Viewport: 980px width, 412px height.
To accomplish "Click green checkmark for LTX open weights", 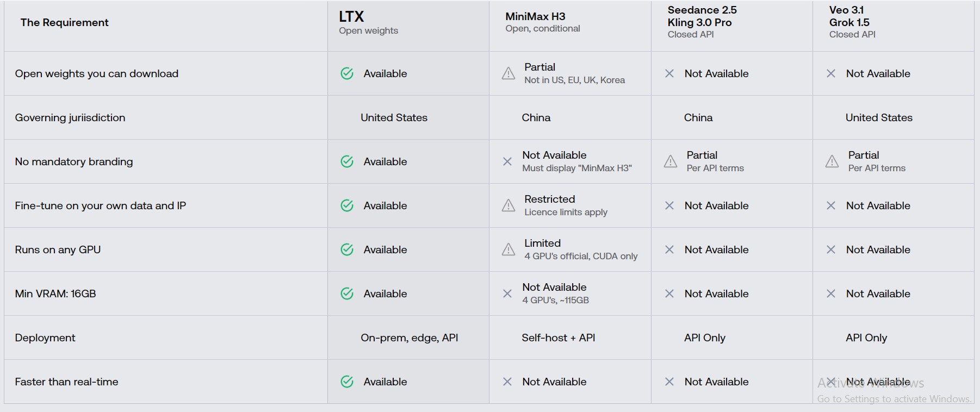I will [x=347, y=73].
